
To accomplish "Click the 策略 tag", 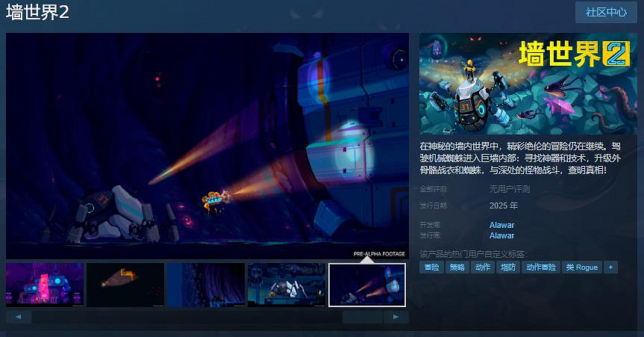I will click(x=457, y=268).
